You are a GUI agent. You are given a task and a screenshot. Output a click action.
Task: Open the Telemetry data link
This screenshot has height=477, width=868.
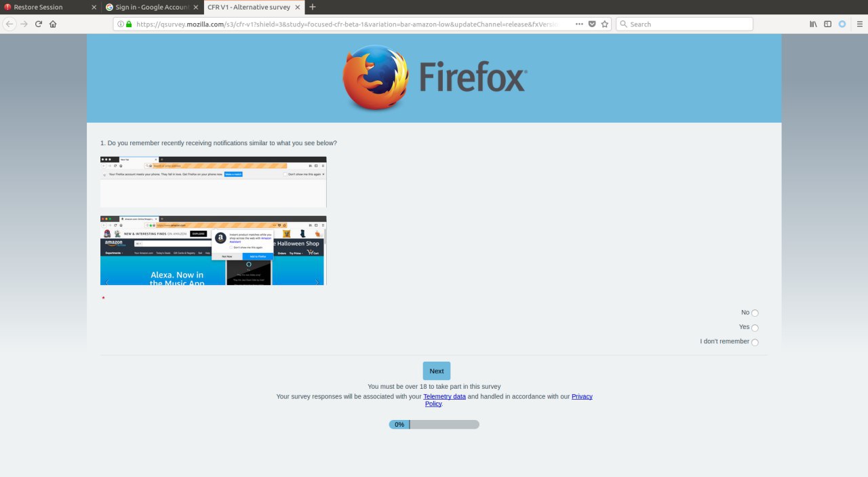click(x=444, y=396)
